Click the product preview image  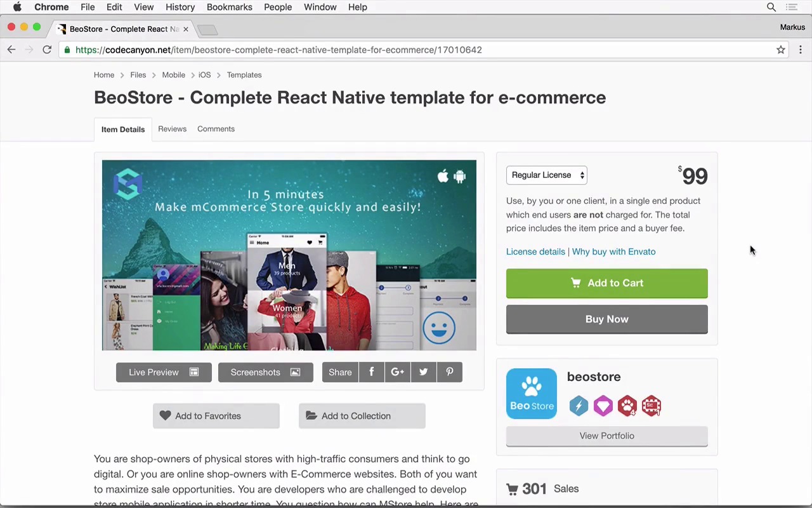(x=289, y=255)
